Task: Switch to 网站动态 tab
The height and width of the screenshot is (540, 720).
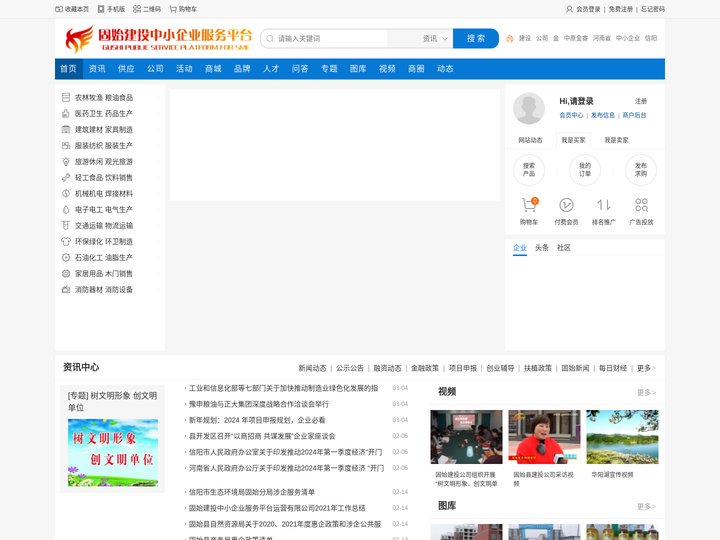Action: [530, 140]
